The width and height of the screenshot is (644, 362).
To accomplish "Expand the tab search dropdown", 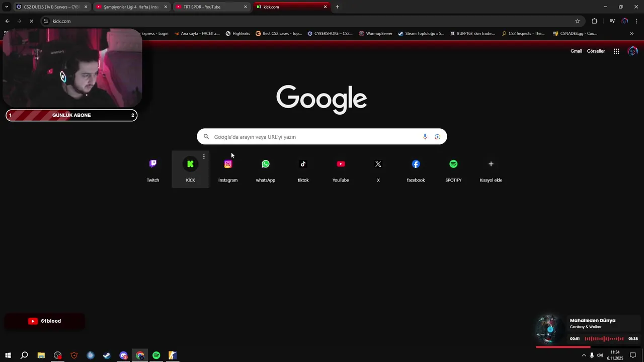I will tap(7, 7).
